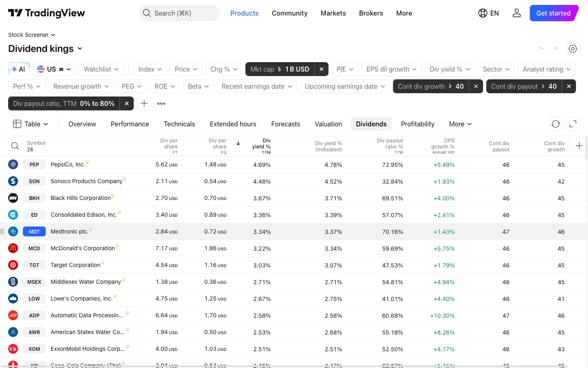Open the MDT symbol ticker
This screenshot has height=368, width=588.
click(34, 231)
